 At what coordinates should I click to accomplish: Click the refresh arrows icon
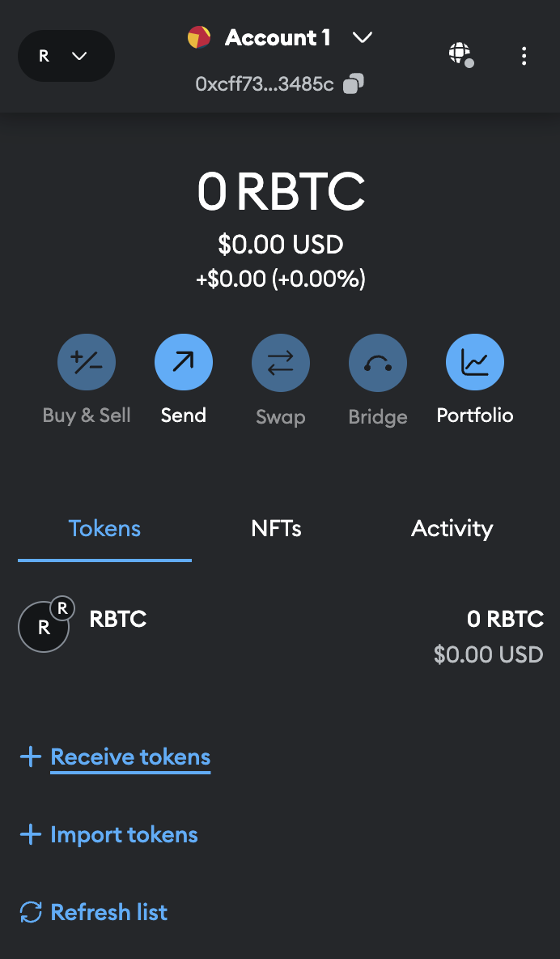[31, 912]
